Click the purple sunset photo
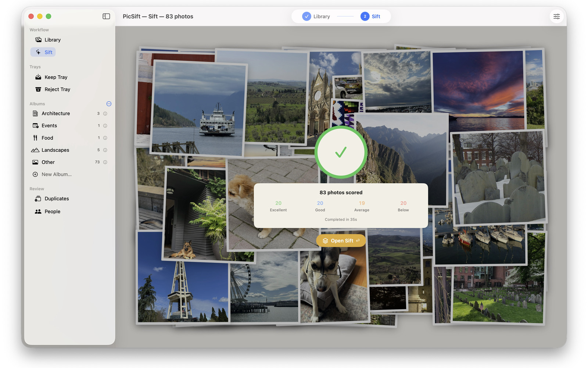 coord(478,90)
